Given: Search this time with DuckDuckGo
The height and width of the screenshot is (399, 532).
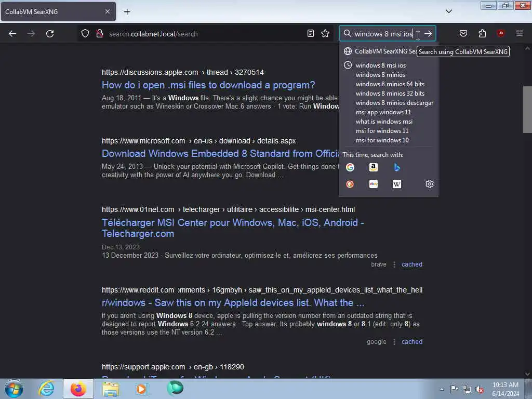Looking at the screenshot, I should (x=350, y=184).
